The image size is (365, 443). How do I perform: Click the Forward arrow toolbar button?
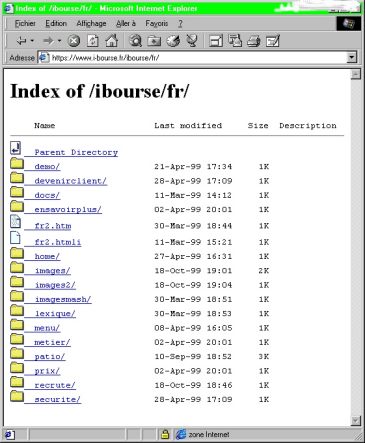[48, 41]
